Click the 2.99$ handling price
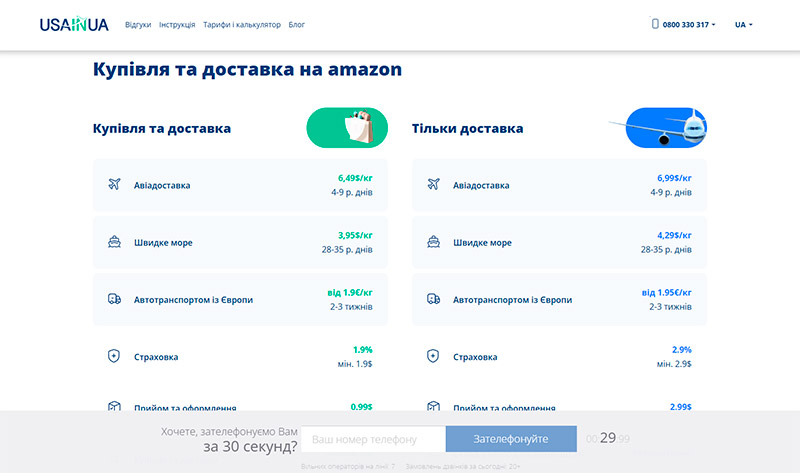 681,407
